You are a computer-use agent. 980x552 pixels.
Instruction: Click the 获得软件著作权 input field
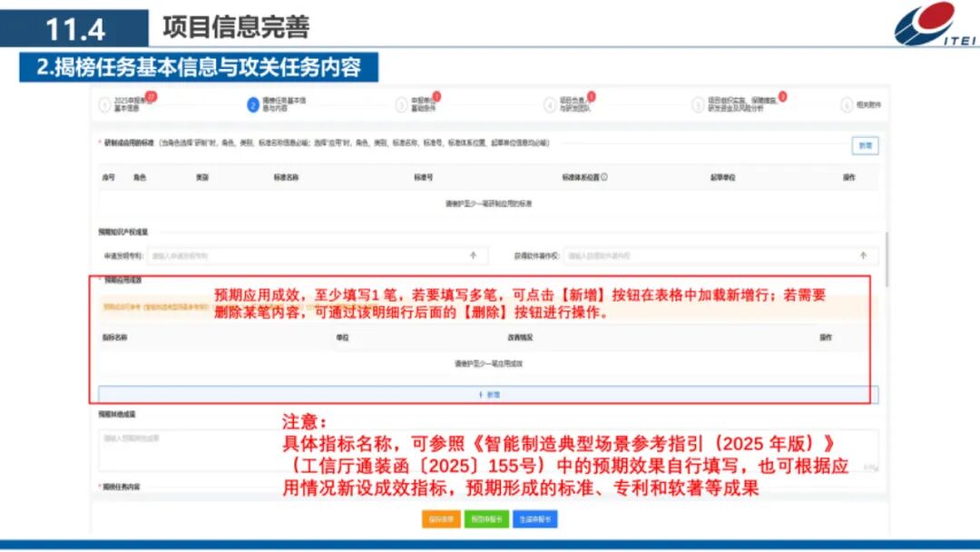(717, 255)
